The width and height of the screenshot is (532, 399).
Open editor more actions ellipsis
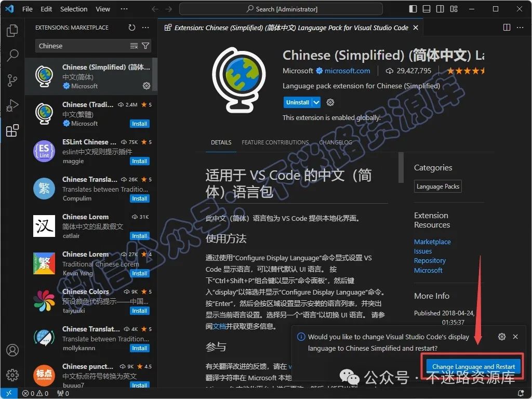point(520,28)
